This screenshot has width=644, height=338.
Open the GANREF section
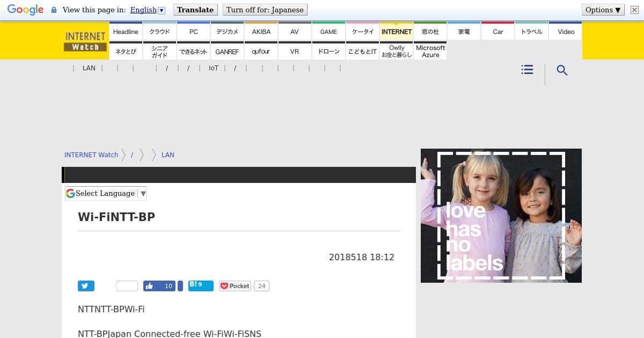click(x=227, y=51)
